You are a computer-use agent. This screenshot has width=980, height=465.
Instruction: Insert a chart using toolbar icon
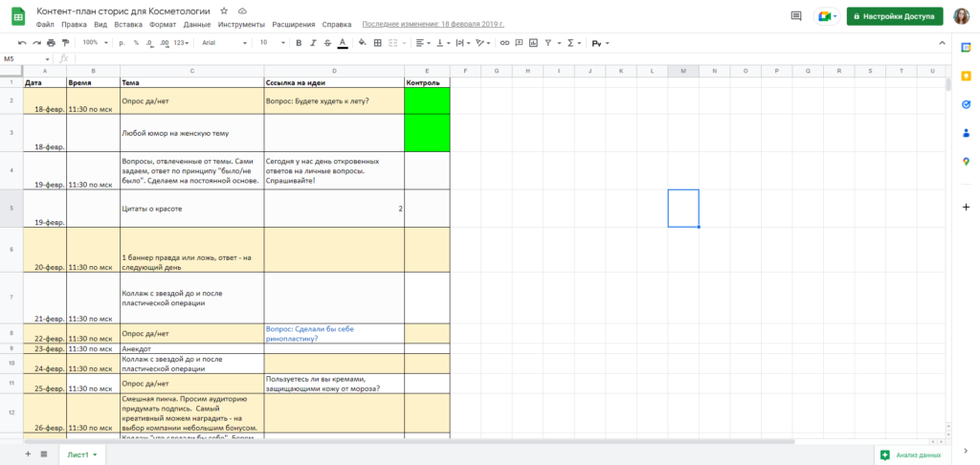pyautogui.click(x=531, y=43)
